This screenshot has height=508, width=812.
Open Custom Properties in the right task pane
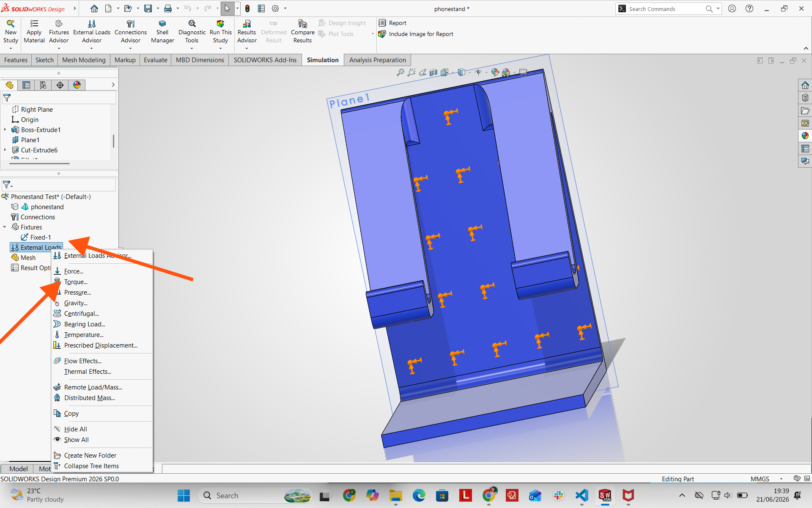point(805,149)
